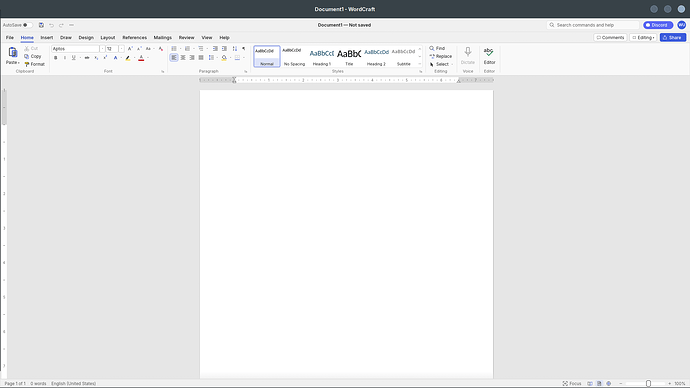Apply superscript formatting
The width and height of the screenshot is (690, 388).
click(x=105, y=58)
